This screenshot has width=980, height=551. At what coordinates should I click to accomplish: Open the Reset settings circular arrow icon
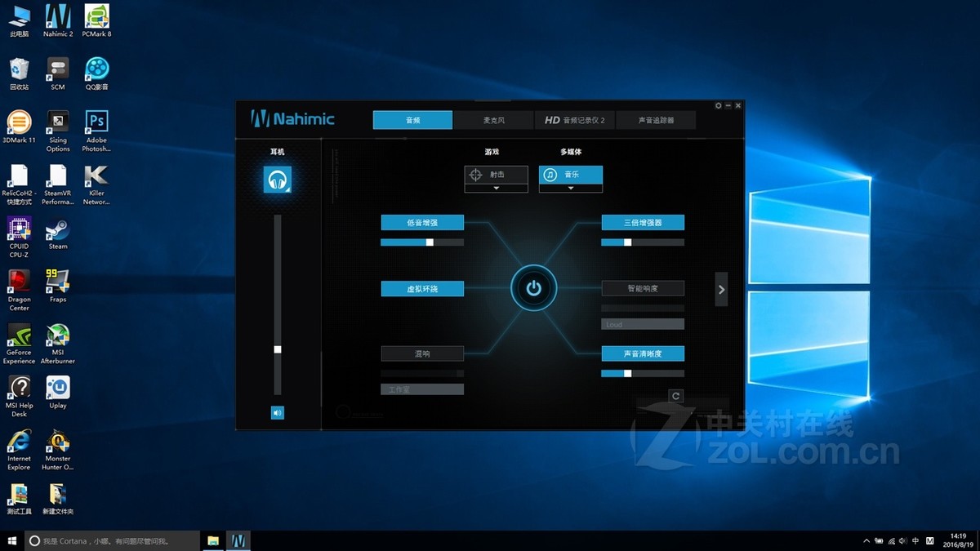click(676, 395)
